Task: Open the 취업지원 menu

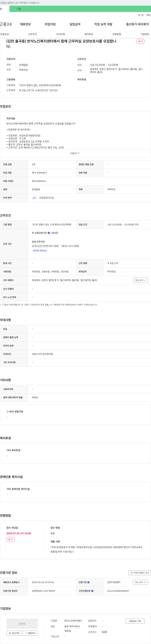Action: 50,24
